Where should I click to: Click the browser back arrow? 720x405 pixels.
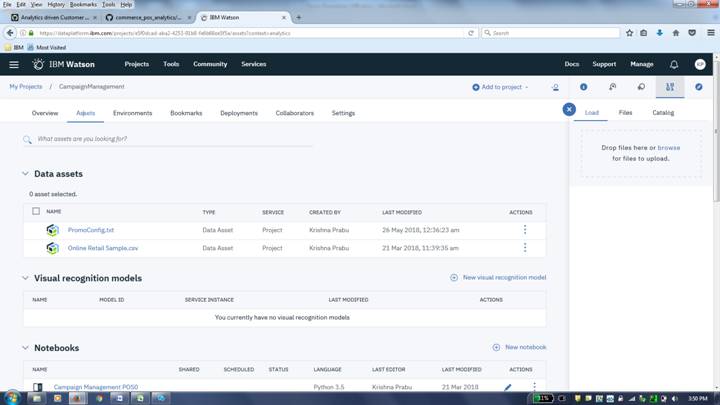tap(10, 33)
